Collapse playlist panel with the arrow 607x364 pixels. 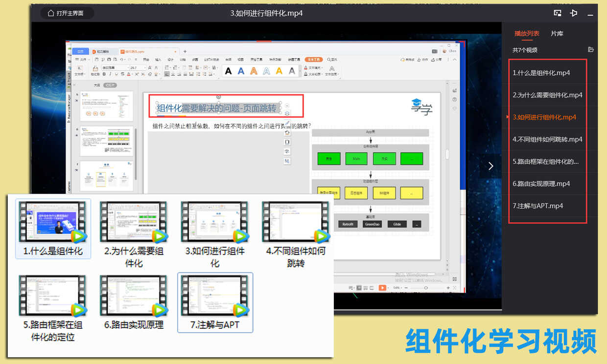(491, 166)
